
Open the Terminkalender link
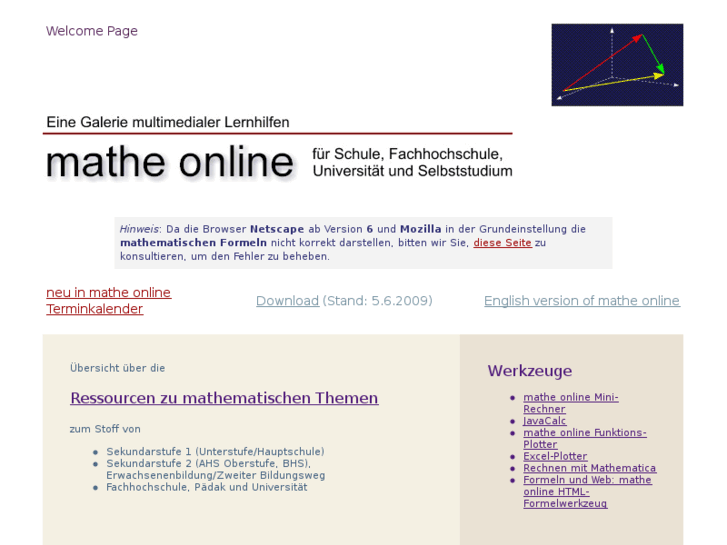95,309
